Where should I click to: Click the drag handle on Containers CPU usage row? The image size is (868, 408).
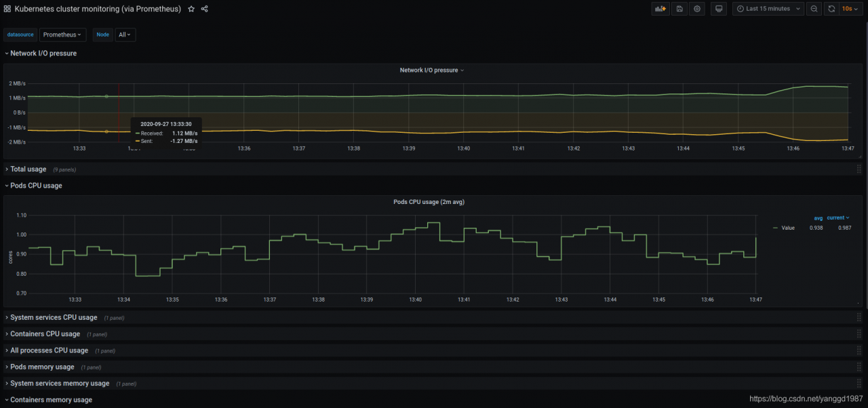click(859, 333)
